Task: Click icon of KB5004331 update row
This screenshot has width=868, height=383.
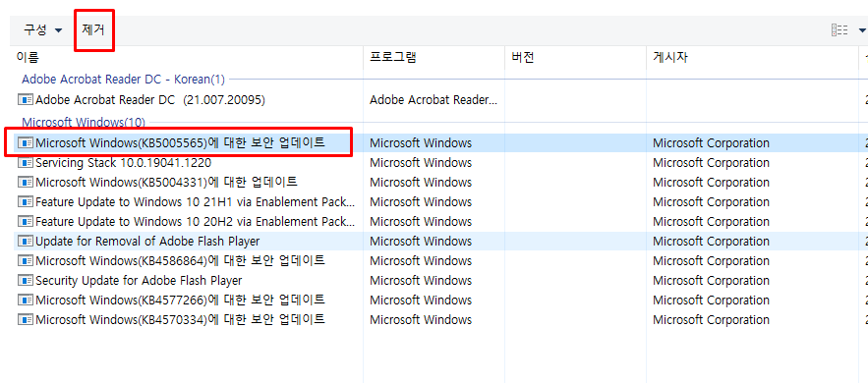Action: coord(26,183)
